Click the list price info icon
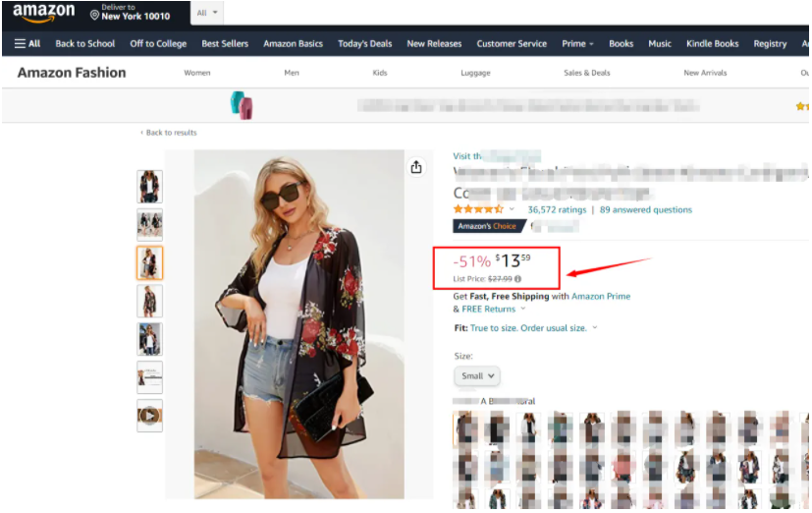Viewport: 812px width, 513px height. coord(518,279)
